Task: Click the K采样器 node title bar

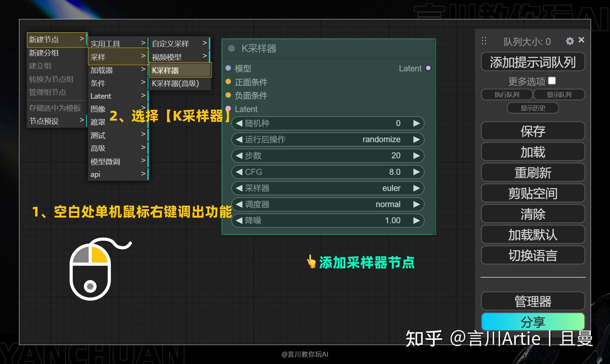Action: (329, 49)
